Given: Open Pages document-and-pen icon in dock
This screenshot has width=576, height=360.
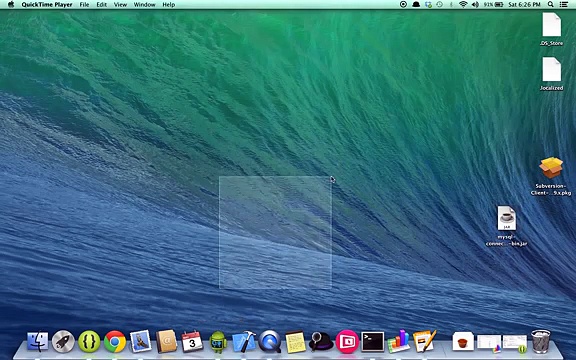Looking at the screenshot, I should point(424,341).
